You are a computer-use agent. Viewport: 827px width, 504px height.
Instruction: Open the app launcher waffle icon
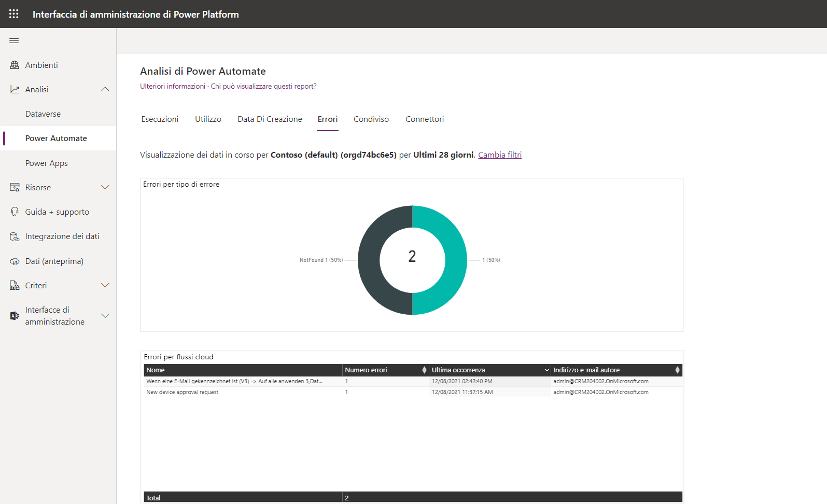[x=14, y=14]
